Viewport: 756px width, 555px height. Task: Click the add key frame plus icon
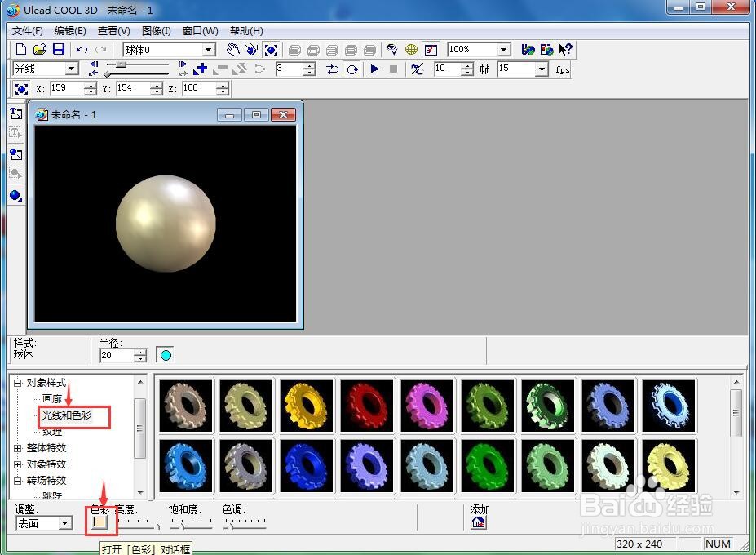pos(201,69)
